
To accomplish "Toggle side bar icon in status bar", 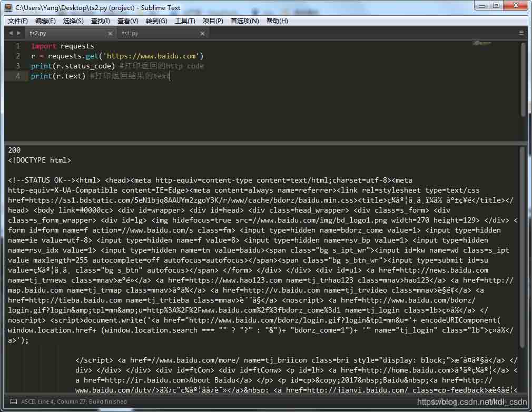I will point(14,401).
